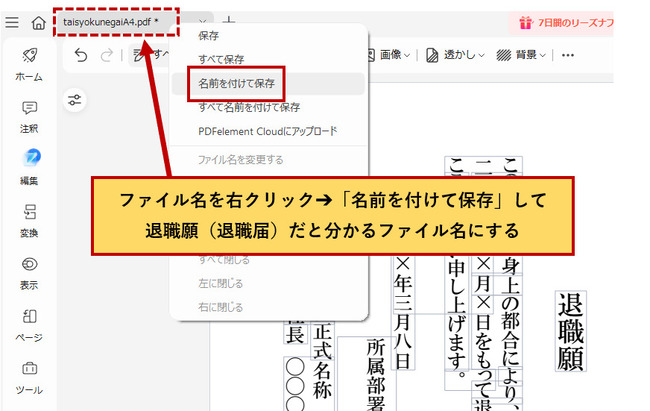Select the Edit (編集) sidebar tool

tap(29, 168)
